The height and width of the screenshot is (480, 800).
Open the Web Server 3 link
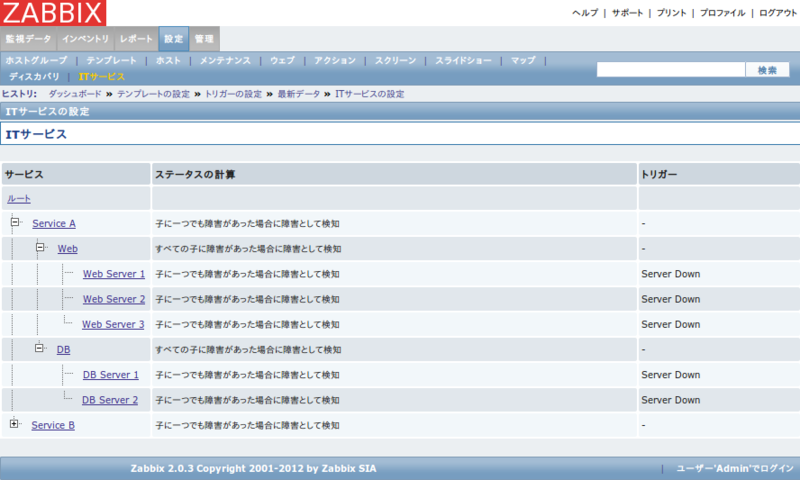[x=113, y=324]
